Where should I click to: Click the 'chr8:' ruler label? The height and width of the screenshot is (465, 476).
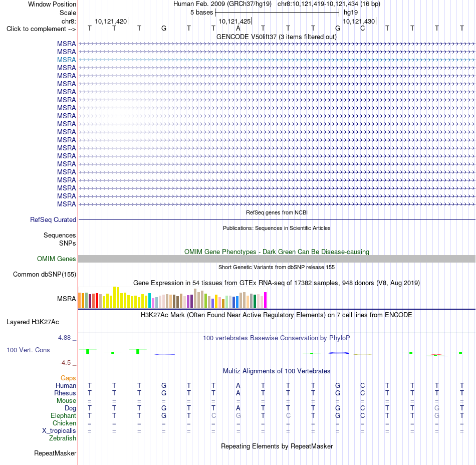click(x=69, y=21)
